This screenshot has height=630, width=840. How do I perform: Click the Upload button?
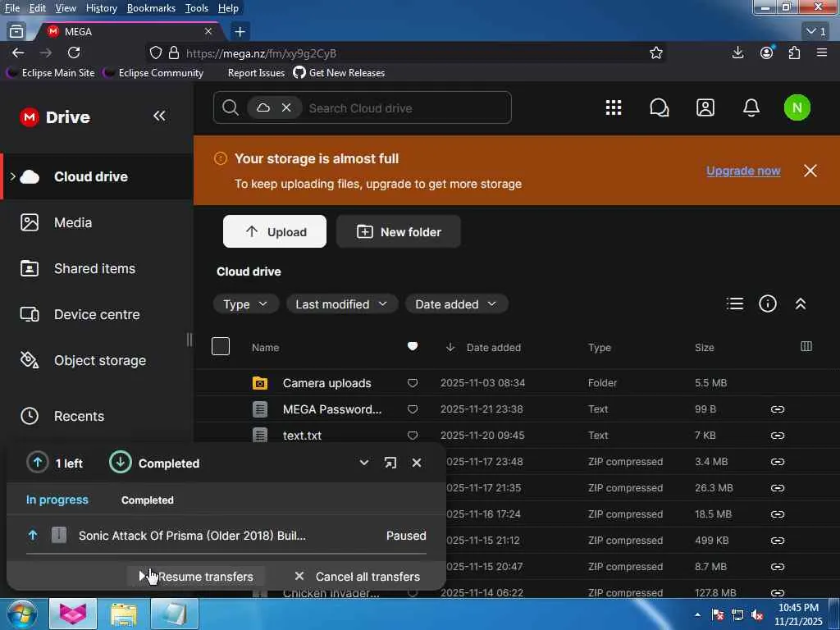tap(274, 231)
